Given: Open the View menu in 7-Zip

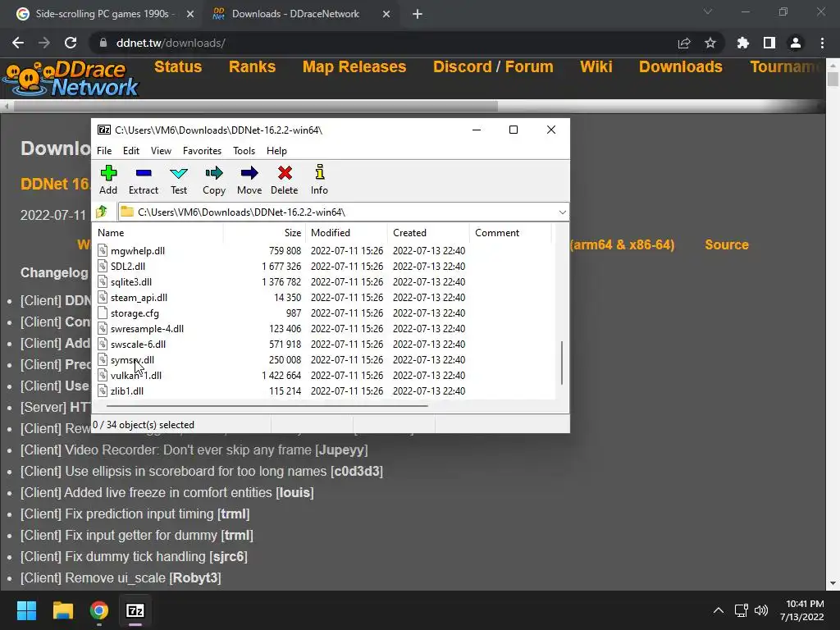Looking at the screenshot, I should [x=161, y=151].
